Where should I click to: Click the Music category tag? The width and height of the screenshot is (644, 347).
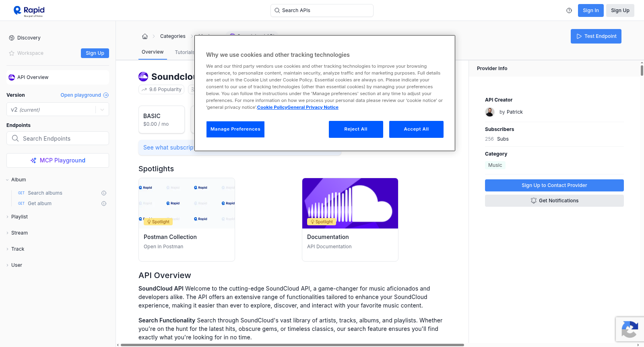[x=495, y=165]
